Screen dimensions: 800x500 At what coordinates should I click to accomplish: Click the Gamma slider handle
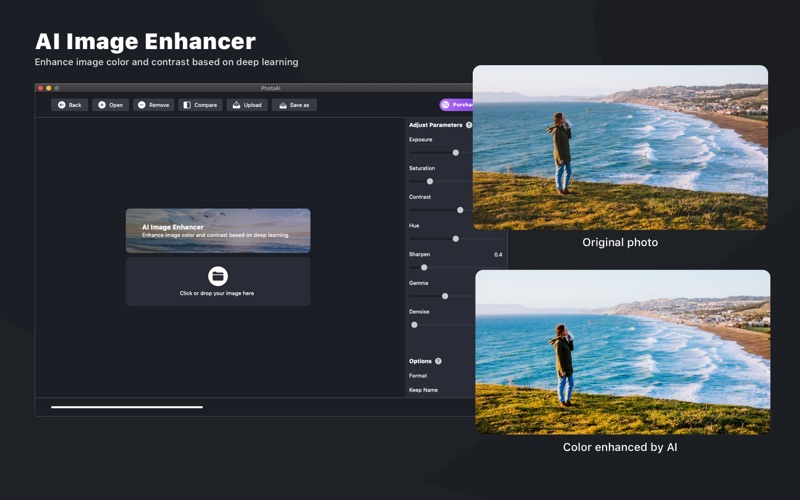[445, 296]
